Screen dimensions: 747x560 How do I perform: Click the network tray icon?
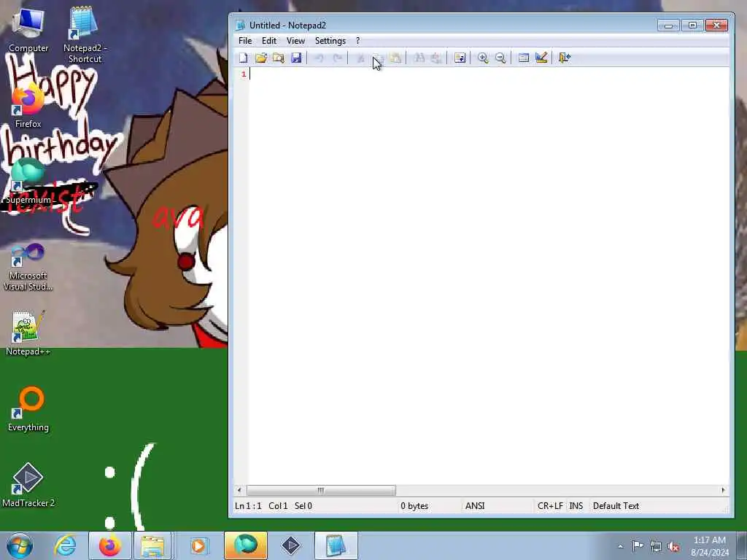click(x=656, y=546)
